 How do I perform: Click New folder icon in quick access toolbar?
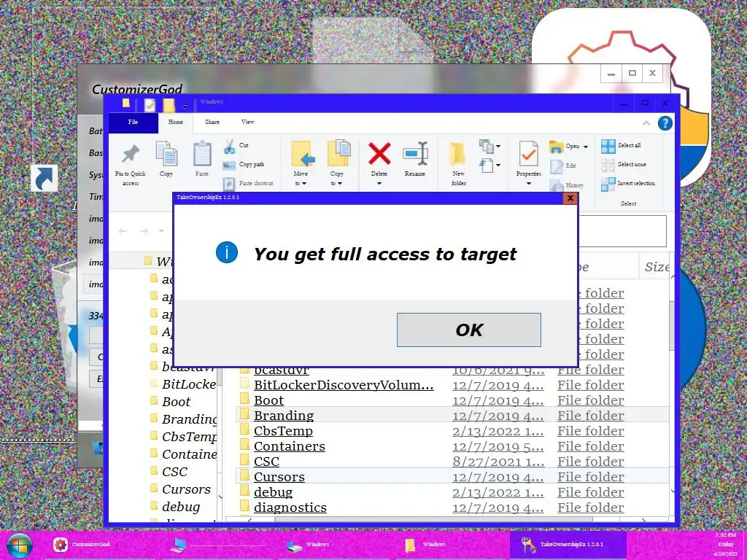click(169, 104)
